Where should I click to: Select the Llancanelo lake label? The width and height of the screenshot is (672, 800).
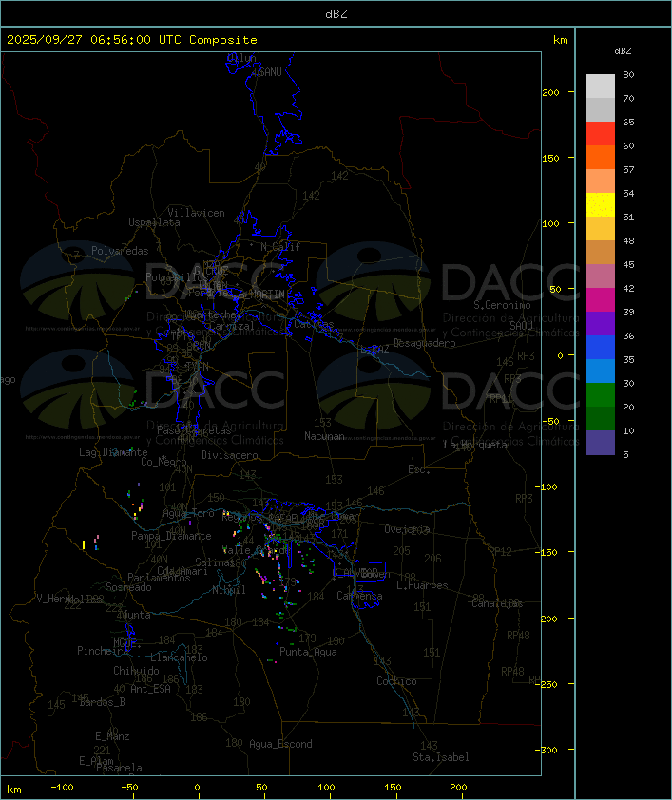(x=179, y=657)
